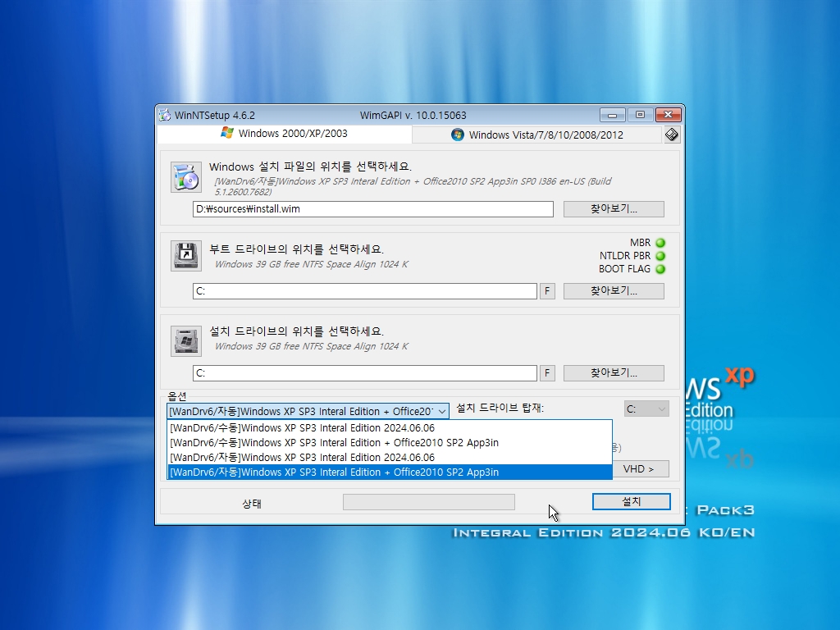The image size is (840, 630).
Task: Click the installation drive C: input field
Action: [x=365, y=373]
